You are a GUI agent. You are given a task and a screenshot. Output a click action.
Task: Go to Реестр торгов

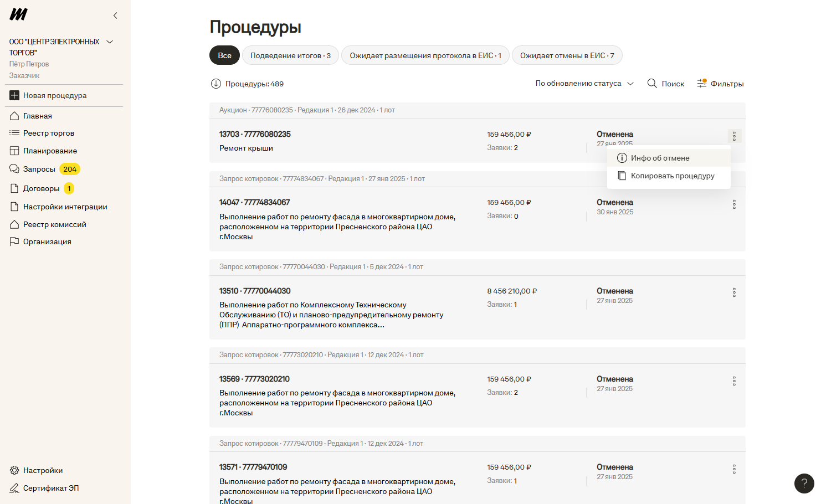[48, 133]
